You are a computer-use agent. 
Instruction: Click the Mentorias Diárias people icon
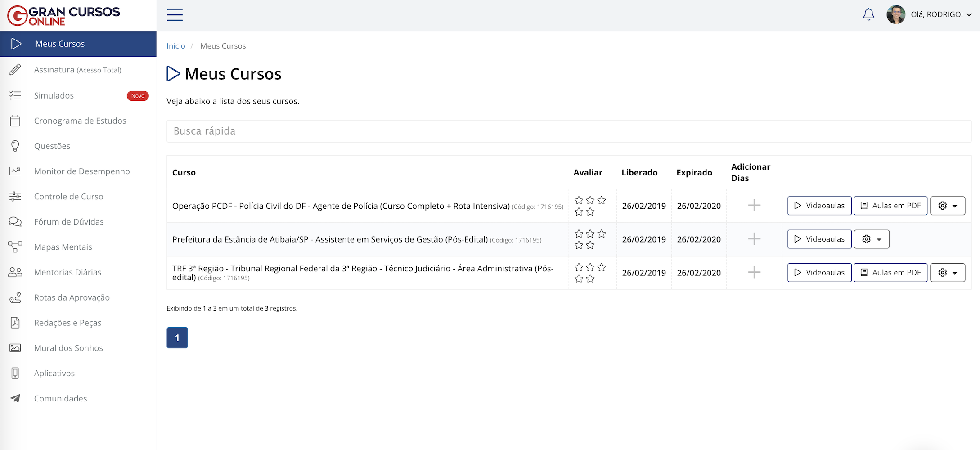tap(15, 272)
